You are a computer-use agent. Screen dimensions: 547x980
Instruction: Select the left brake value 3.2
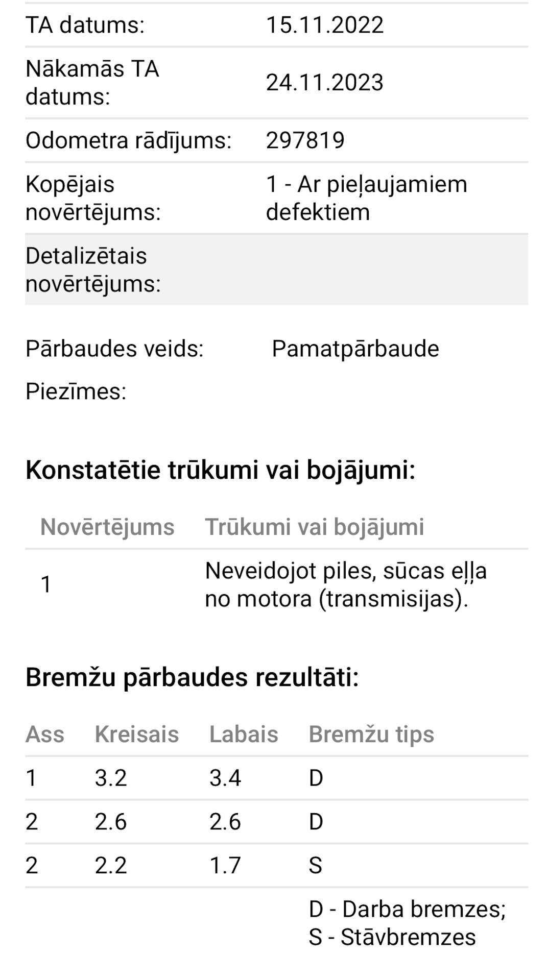(110, 778)
